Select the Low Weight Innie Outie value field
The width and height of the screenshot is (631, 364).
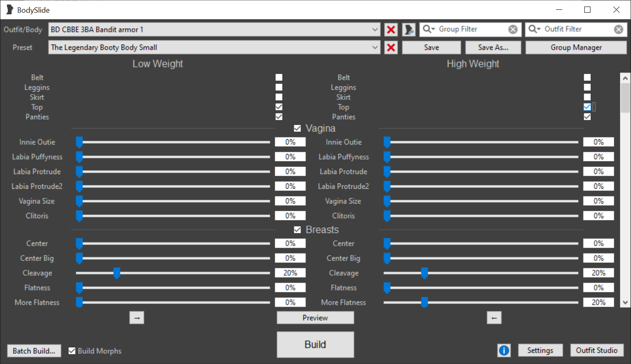(x=290, y=142)
